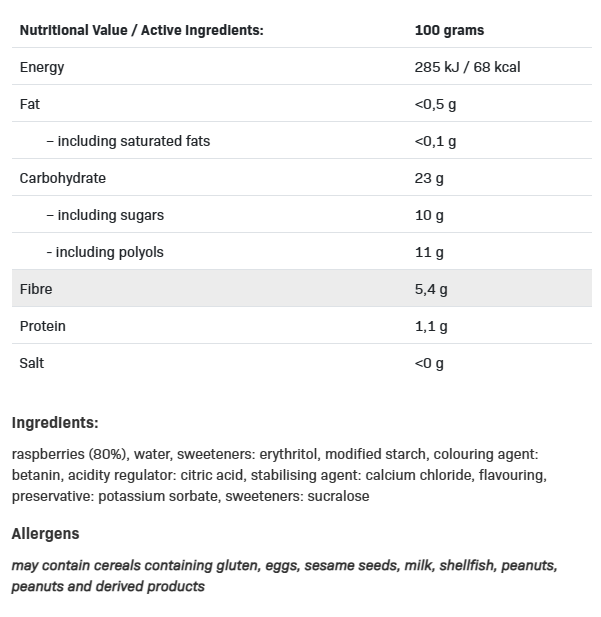This screenshot has height=617, width=601.
Task: Click the 100 grams column header
Action: (x=448, y=30)
